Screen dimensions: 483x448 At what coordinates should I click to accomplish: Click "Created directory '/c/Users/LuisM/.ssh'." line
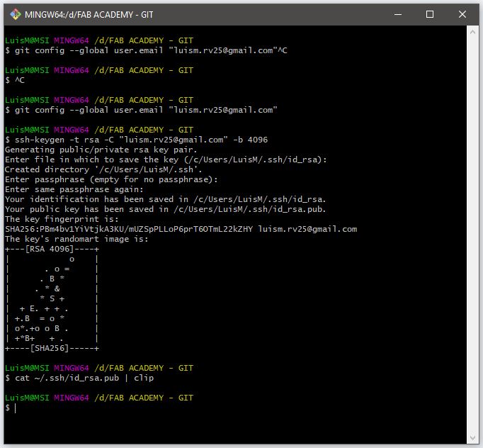[103, 169]
